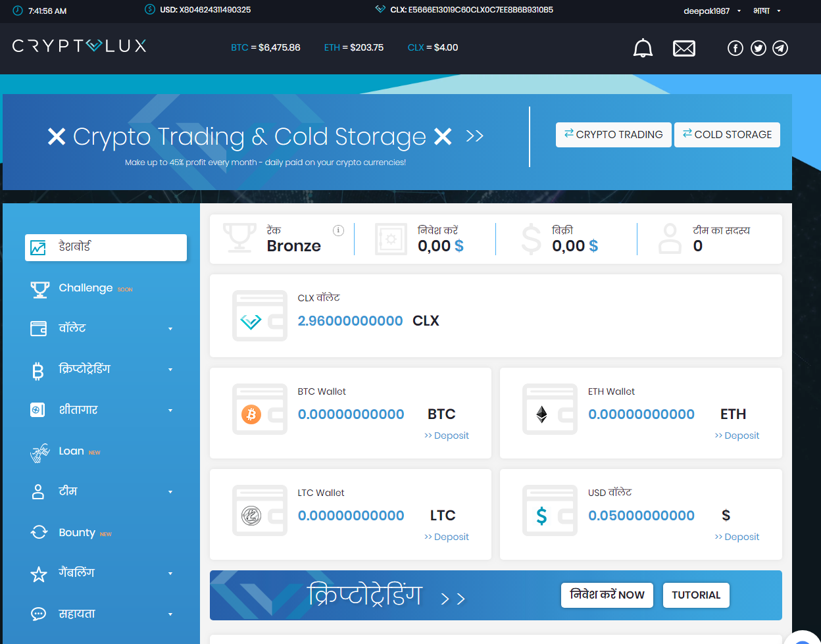821x644 pixels.
Task: Visit the Twitter social icon
Action: pos(759,48)
